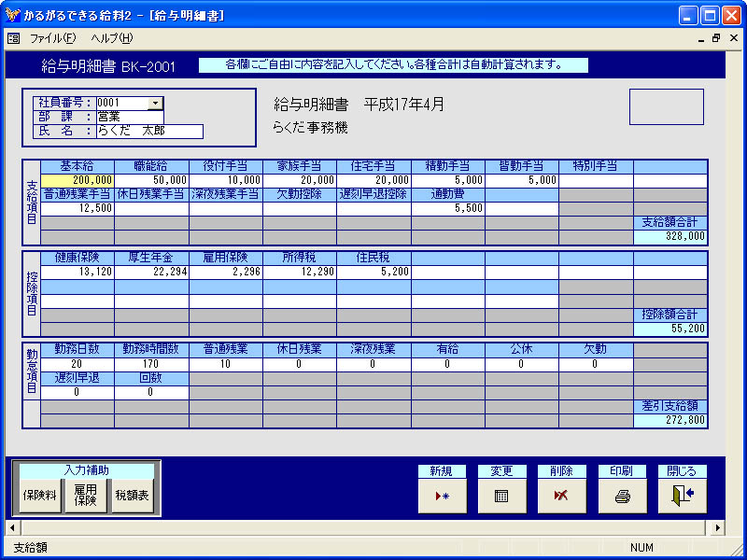Click the 健康保険 value field 13,120
The image size is (747, 560).
click(x=78, y=272)
